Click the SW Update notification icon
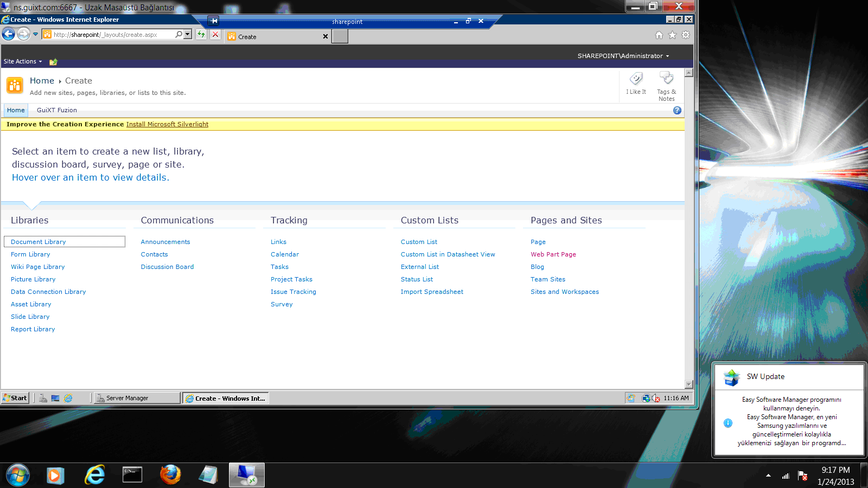The height and width of the screenshot is (488, 868). click(732, 377)
